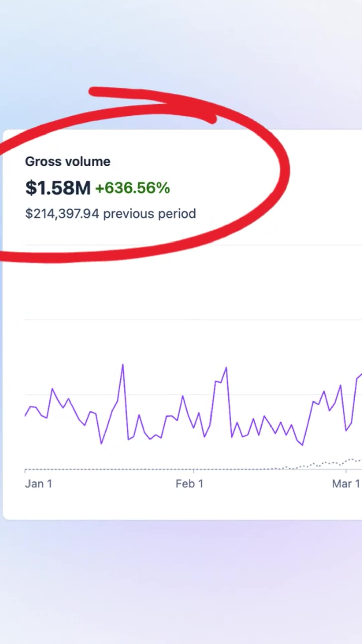This screenshot has width=362, height=644.
Task: Click the Mar 1 axis label
Action: [x=346, y=484]
